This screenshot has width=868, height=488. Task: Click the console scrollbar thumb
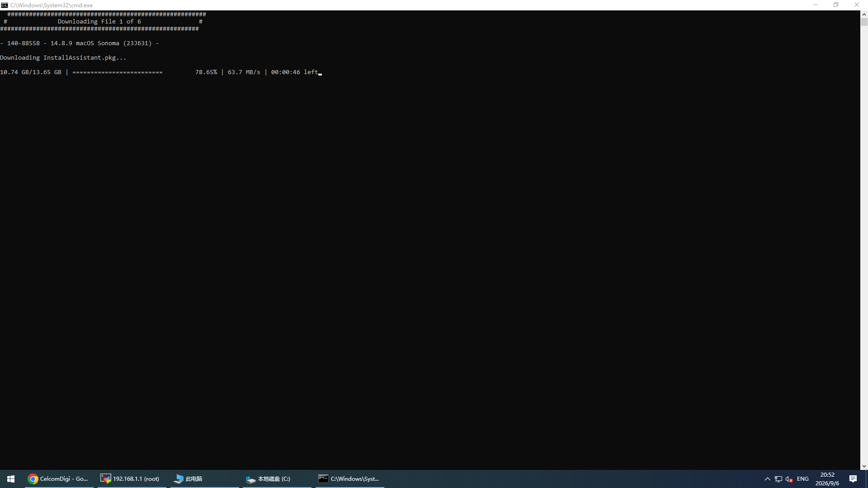click(864, 22)
